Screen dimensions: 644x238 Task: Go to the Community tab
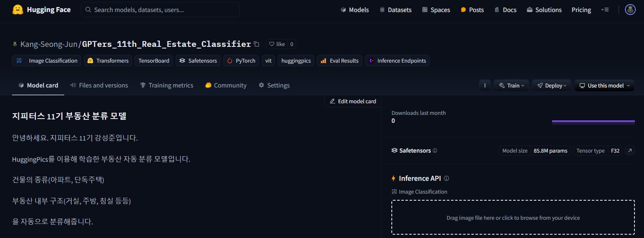point(226,85)
